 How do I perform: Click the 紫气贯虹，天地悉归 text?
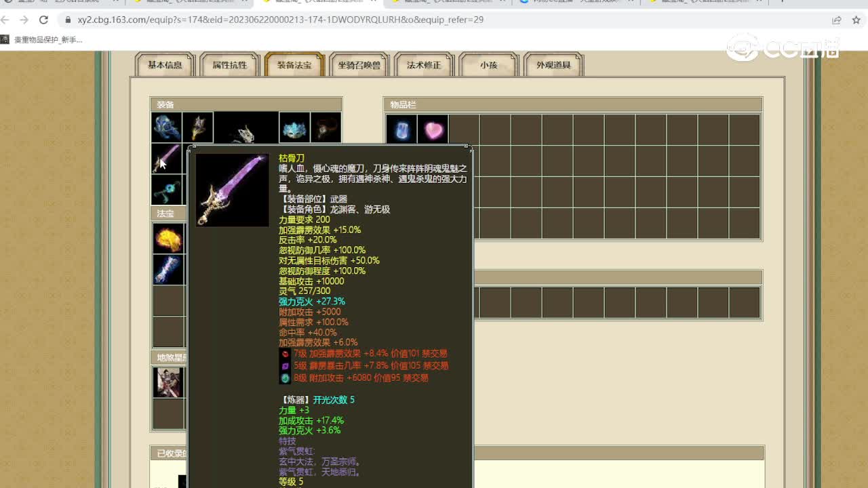coord(320,472)
